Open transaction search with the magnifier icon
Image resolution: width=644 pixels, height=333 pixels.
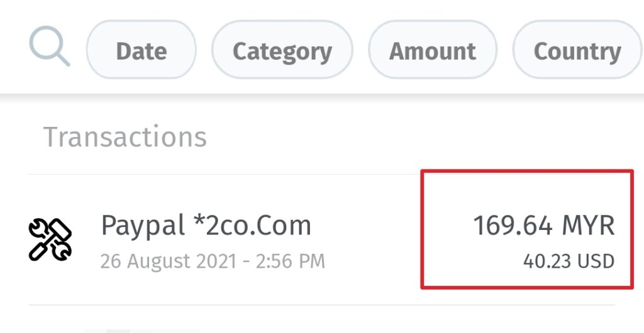click(49, 46)
